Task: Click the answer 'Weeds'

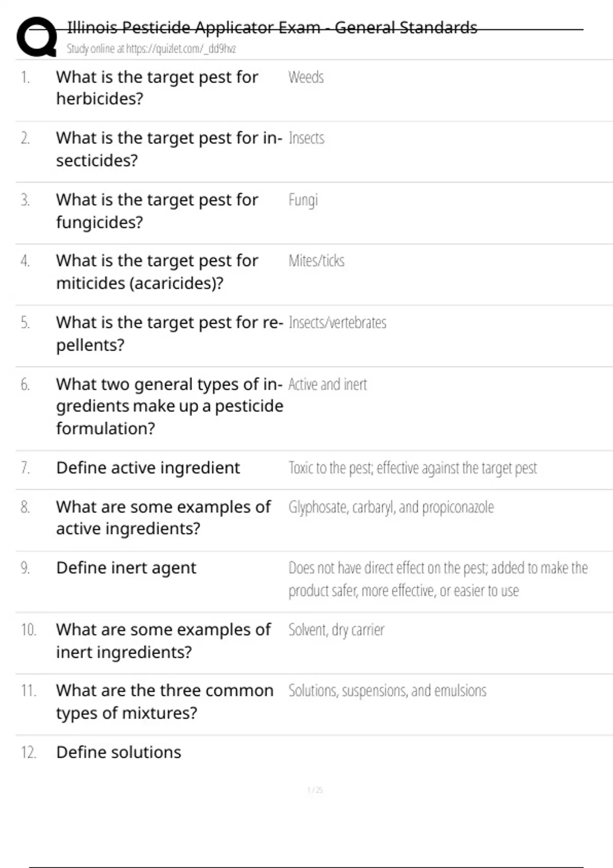Action: click(x=306, y=77)
